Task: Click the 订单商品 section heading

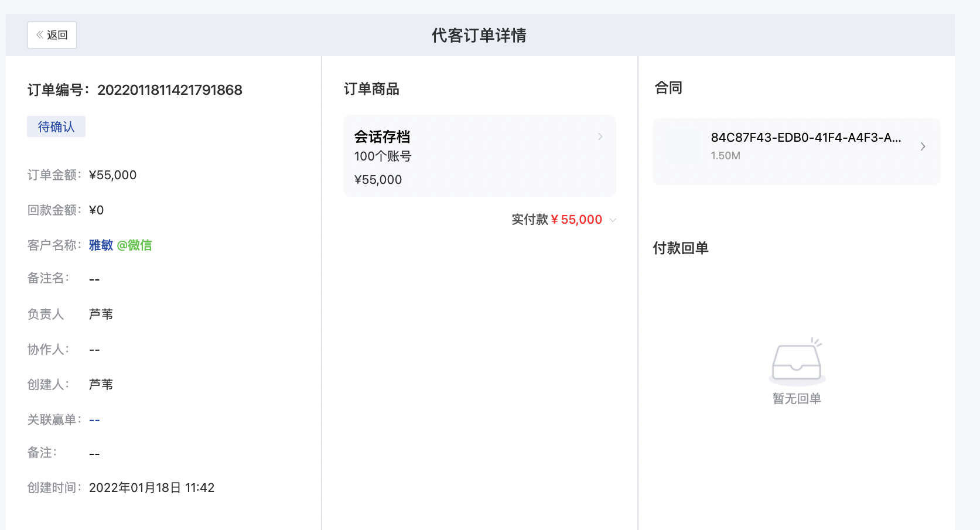Action: (371, 89)
